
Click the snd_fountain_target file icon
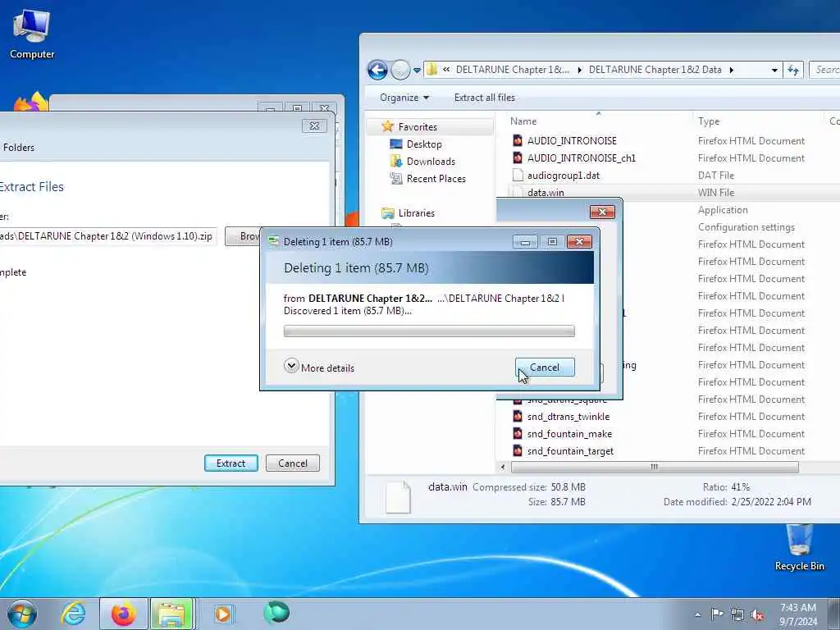pos(518,450)
